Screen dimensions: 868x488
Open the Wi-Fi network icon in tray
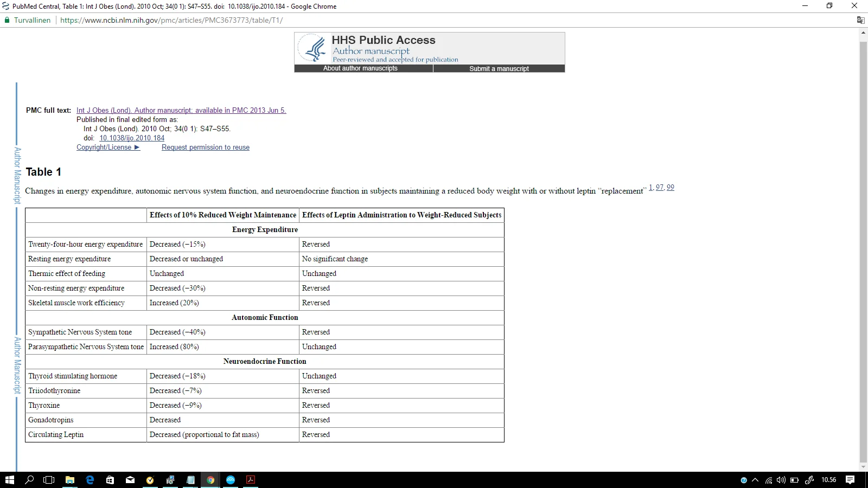(x=769, y=480)
